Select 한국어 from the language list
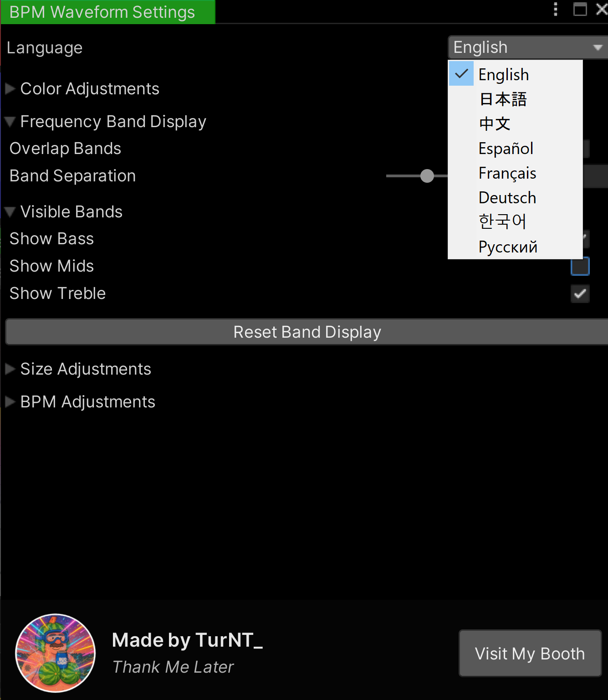Image resolution: width=608 pixels, height=700 pixels. point(502,222)
